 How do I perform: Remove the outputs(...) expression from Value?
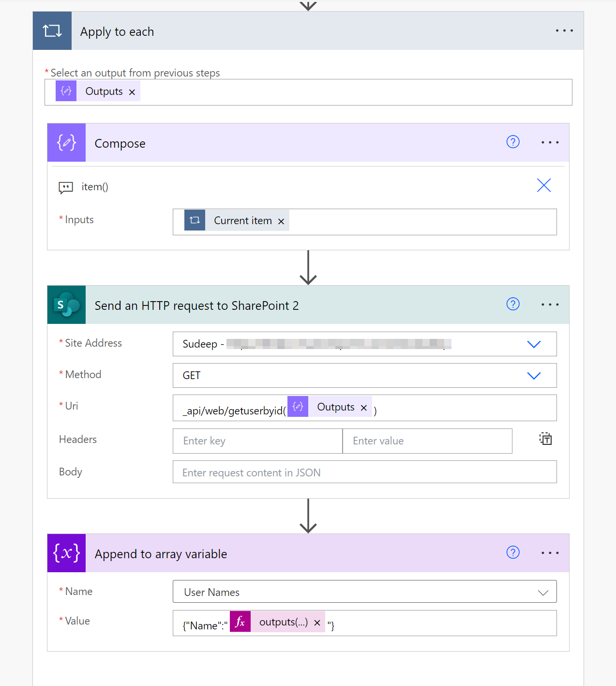coord(317,623)
